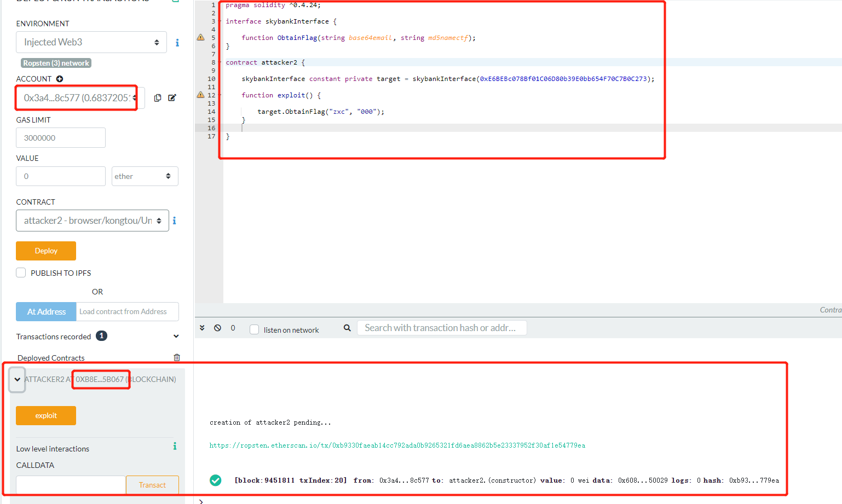The width and height of the screenshot is (842, 504).
Task: Click the pending transactions count 0 in terminal
Action: coord(233,328)
